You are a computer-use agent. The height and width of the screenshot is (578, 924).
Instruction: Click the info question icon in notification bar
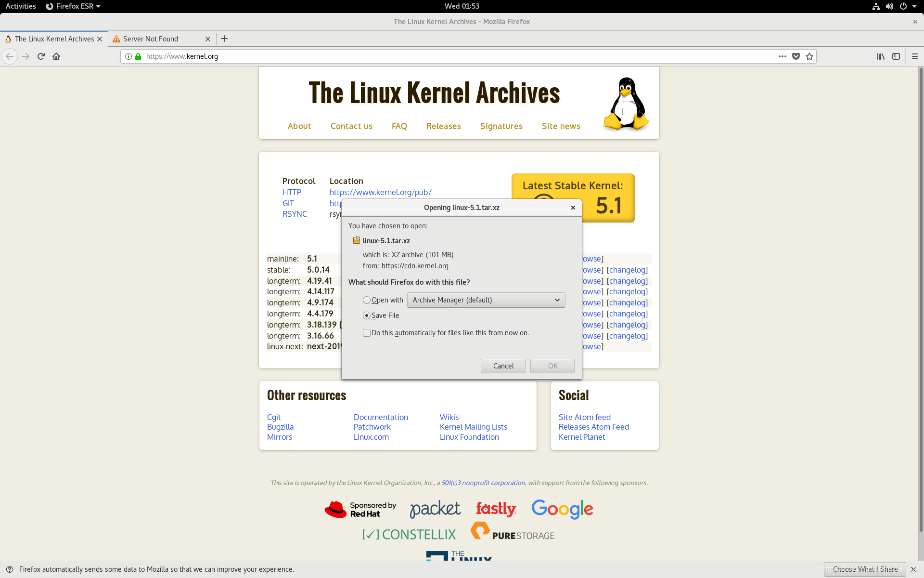tap(9, 569)
